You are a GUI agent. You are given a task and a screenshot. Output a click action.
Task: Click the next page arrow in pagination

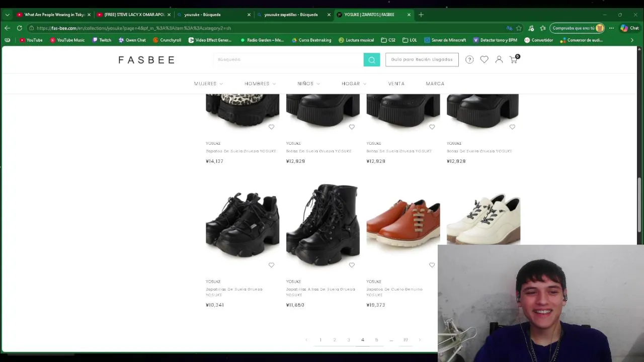point(420,340)
